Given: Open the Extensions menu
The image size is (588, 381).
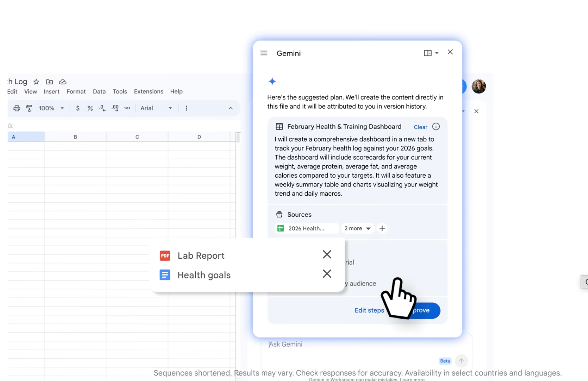Looking at the screenshot, I should [149, 91].
